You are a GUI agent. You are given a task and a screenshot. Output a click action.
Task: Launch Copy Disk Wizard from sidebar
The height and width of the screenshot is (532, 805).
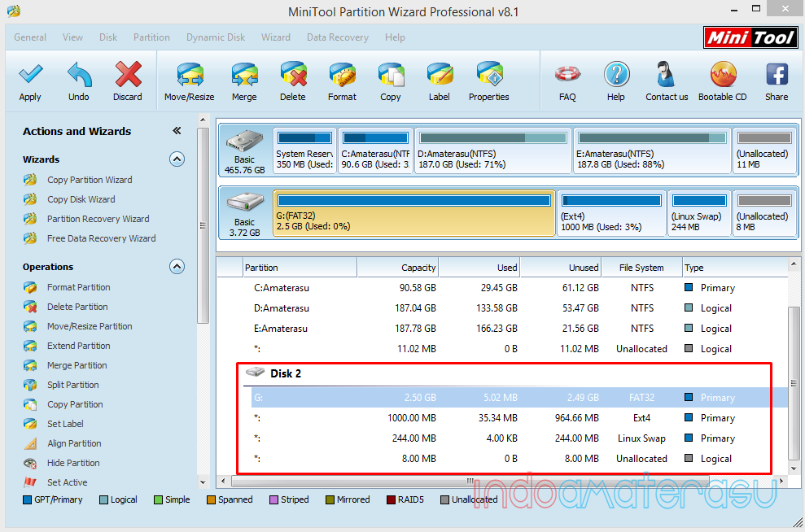point(81,199)
